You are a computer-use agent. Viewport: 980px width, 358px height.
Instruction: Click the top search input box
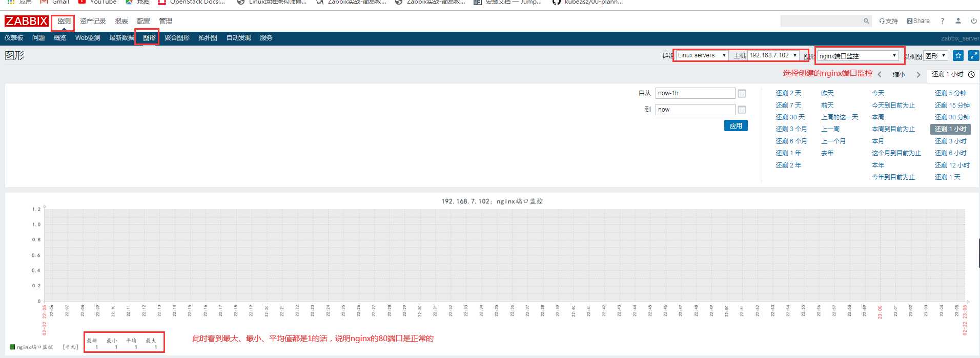821,21
